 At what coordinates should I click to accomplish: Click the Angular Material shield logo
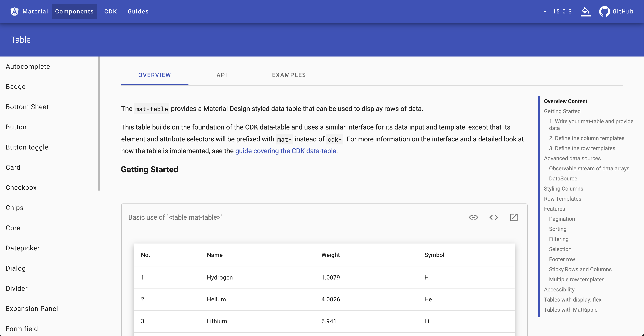pos(14,11)
